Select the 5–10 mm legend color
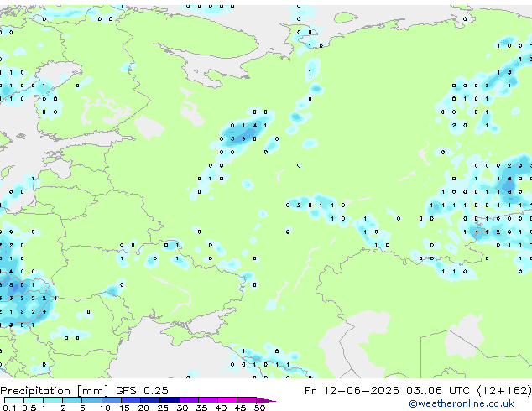This screenshot has width=532, height=411. tap(91, 400)
